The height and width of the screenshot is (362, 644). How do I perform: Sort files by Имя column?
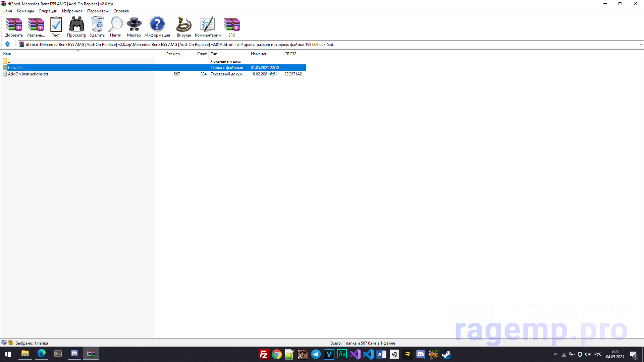(x=77, y=54)
